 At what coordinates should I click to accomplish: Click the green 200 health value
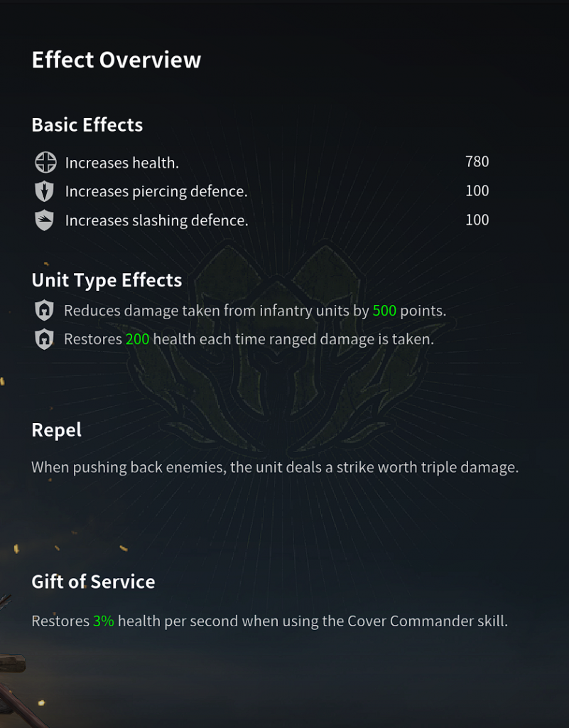pyautogui.click(x=137, y=339)
